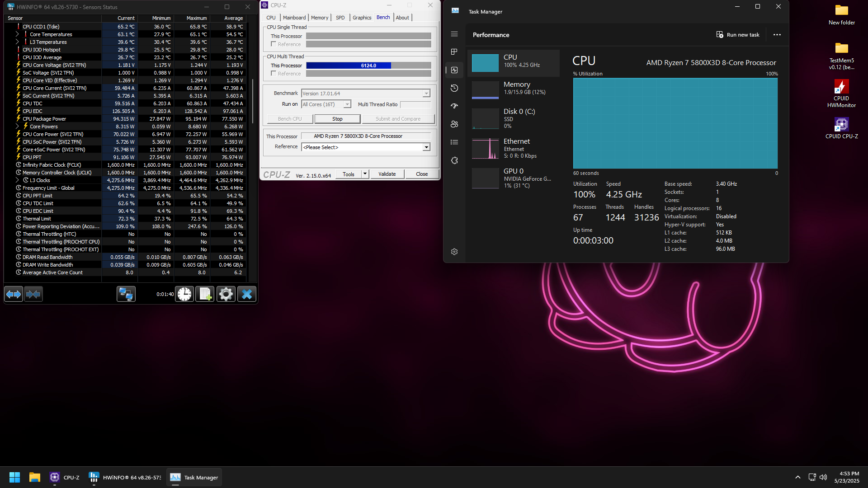This screenshot has height=488, width=868.
Task: Open Task Manager Startup apps icon
Action: coord(454,106)
